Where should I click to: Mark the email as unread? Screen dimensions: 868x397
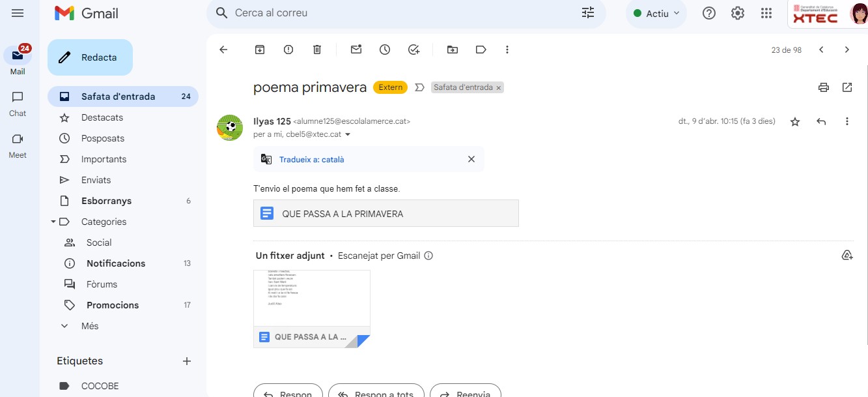[356, 50]
